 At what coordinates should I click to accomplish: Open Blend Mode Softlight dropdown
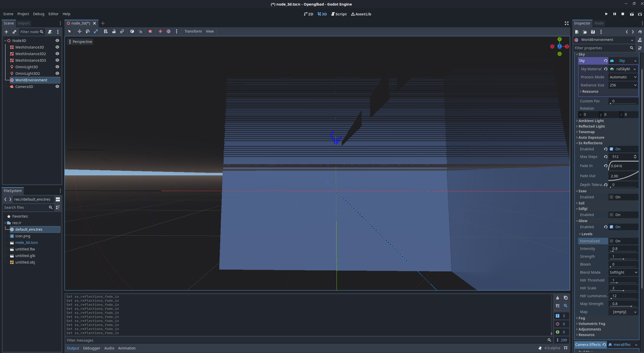[x=623, y=272]
